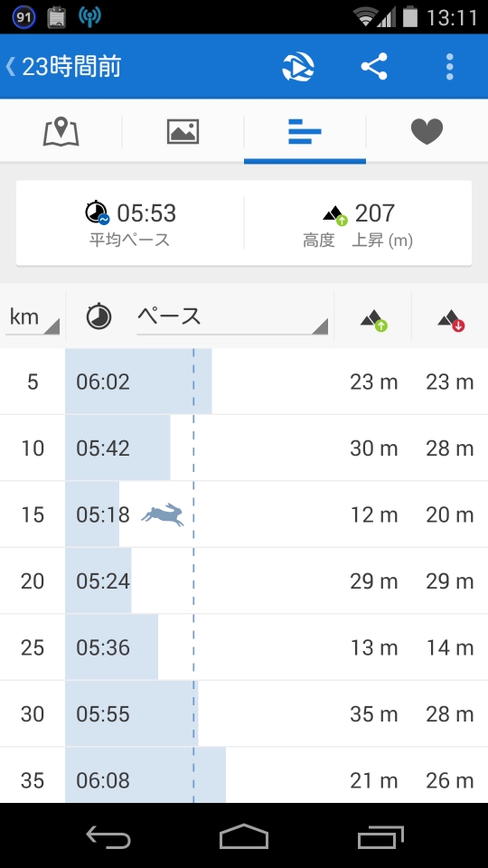Click the 05:53 average pace card
Viewport: 488px width, 868px height.
[130, 223]
